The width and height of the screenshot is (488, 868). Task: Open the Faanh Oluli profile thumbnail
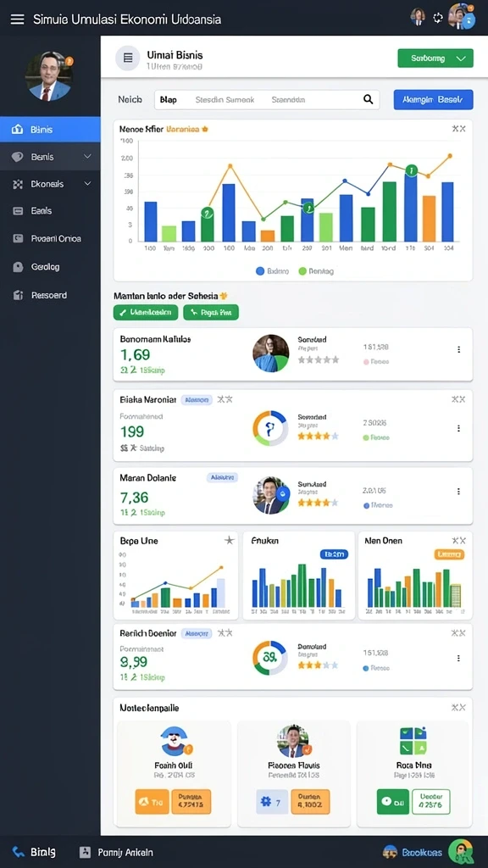(x=175, y=741)
